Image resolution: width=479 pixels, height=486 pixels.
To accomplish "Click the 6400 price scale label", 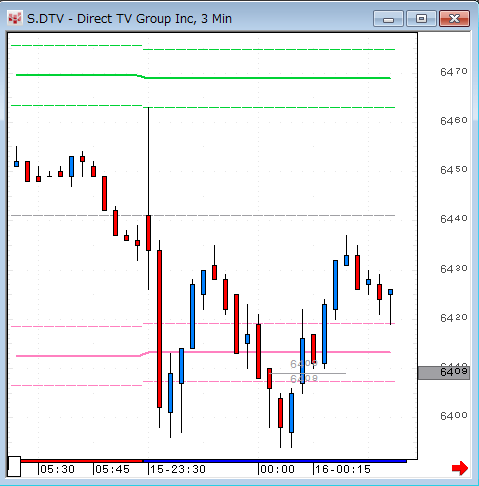I will 454,416.
